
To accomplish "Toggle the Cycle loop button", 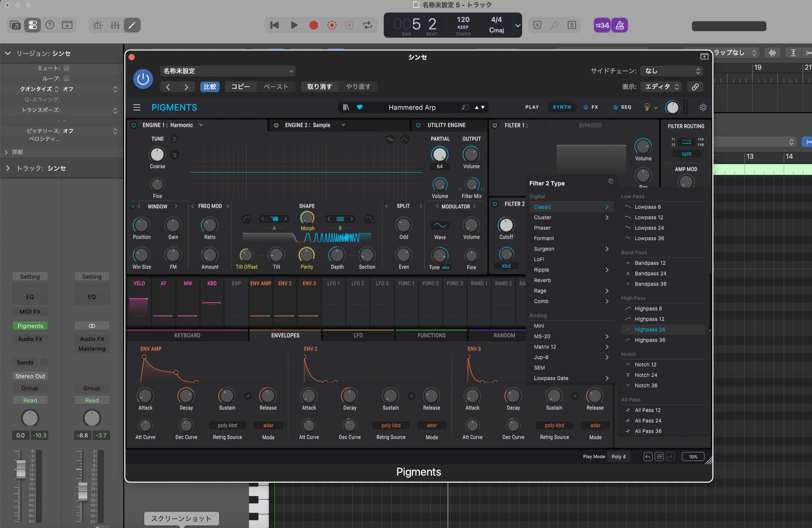I will click(367, 25).
